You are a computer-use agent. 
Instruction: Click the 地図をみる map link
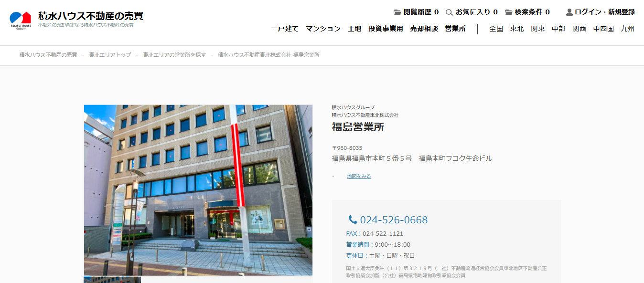359,177
